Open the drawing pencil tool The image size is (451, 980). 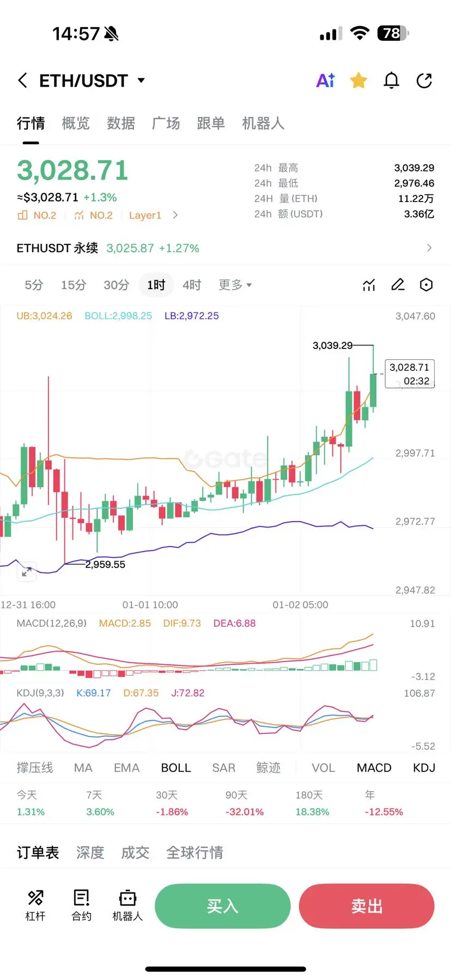pyautogui.click(x=398, y=285)
